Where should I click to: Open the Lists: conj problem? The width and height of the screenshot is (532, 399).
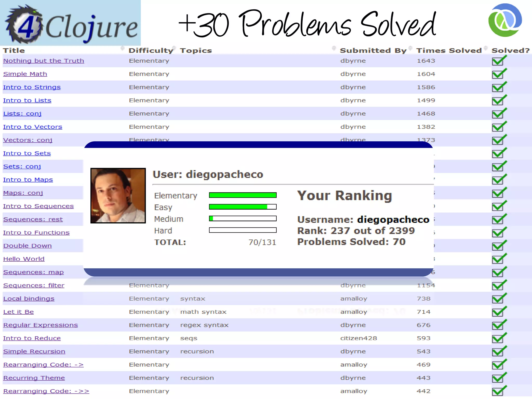pos(22,114)
